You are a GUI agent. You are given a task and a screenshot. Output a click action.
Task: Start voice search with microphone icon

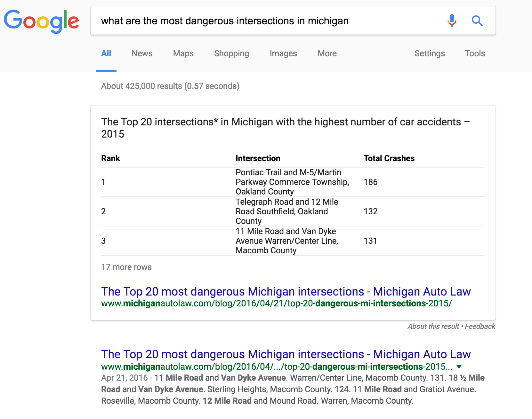(452, 21)
